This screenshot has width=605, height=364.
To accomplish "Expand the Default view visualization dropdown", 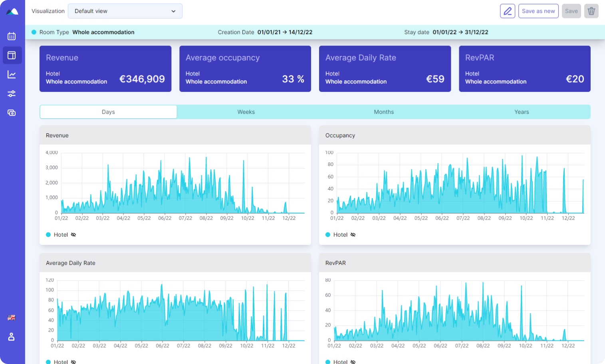I will [x=125, y=11].
